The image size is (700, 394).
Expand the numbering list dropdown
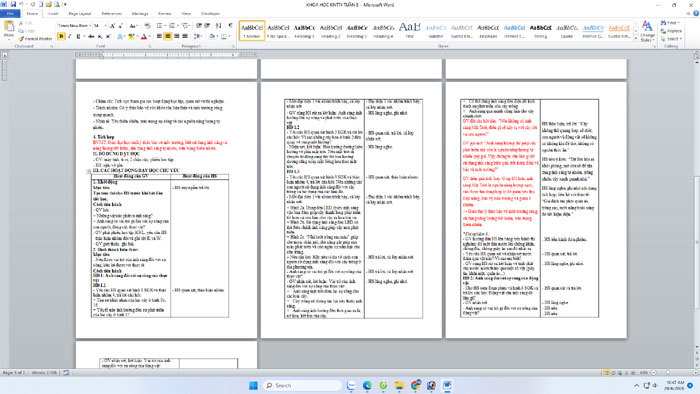pos(177,26)
